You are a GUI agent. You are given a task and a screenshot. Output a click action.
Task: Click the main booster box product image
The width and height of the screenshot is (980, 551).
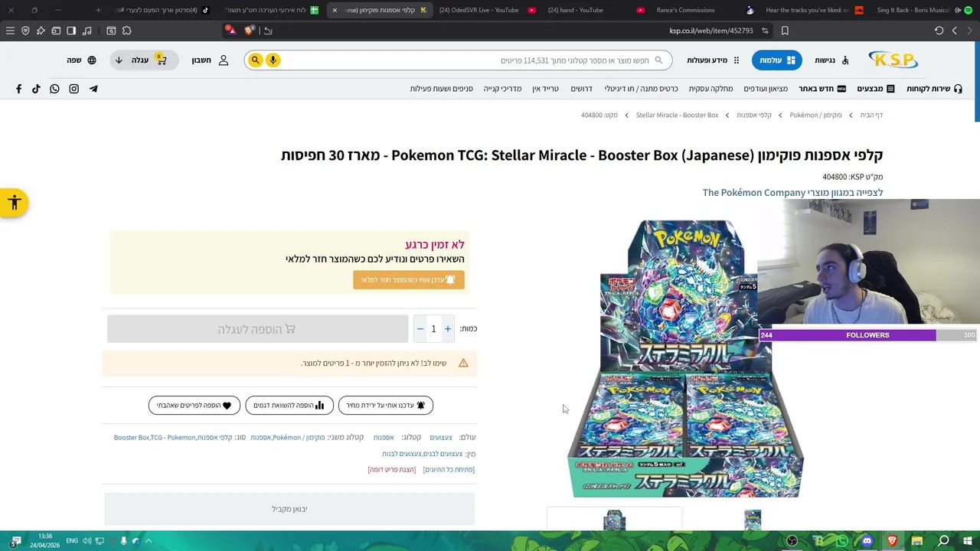(685, 358)
